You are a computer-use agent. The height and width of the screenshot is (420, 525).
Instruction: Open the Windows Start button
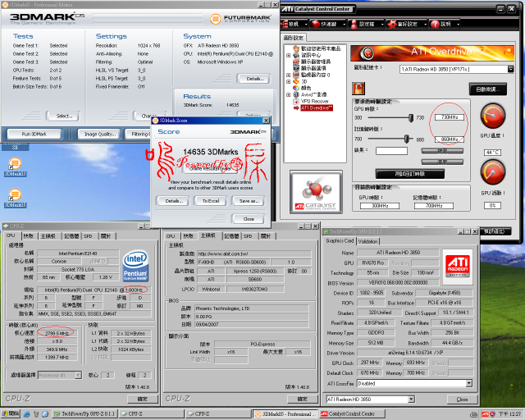coord(11,414)
